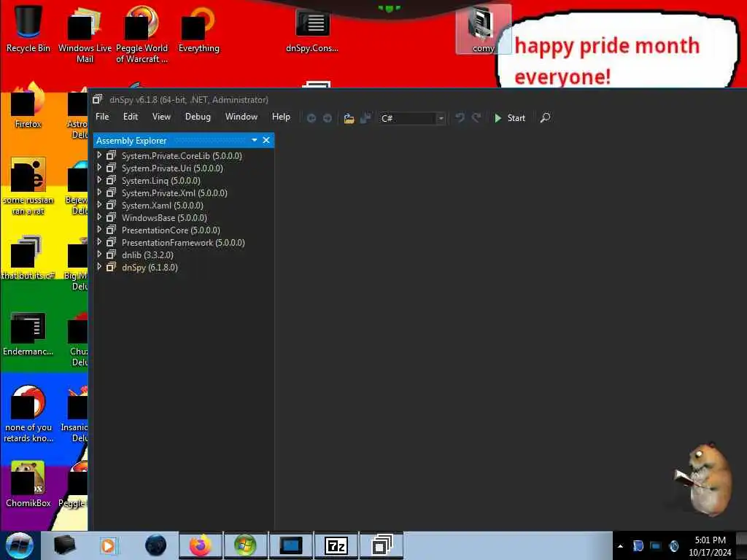The width and height of the screenshot is (747, 560).
Task: Select System.Private.Xml (5.0.0.0) assembly
Action: tap(174, 192)
